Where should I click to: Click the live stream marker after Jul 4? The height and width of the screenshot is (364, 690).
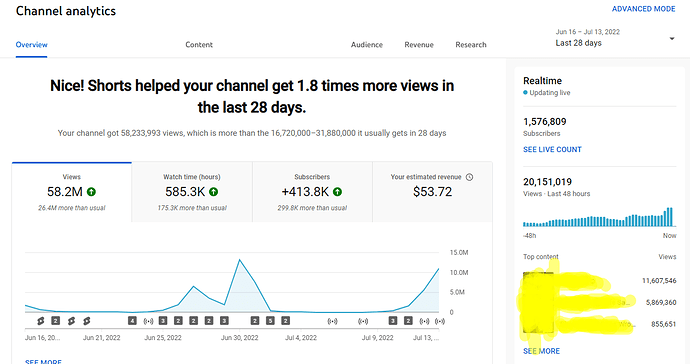pyautogui.click(x=333, y=321)
